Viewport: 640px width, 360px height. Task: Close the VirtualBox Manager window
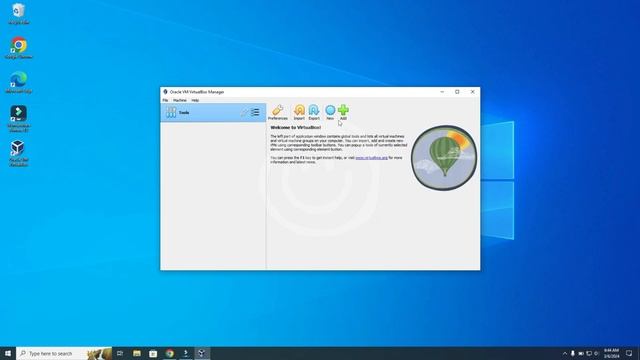pos(473,92)
